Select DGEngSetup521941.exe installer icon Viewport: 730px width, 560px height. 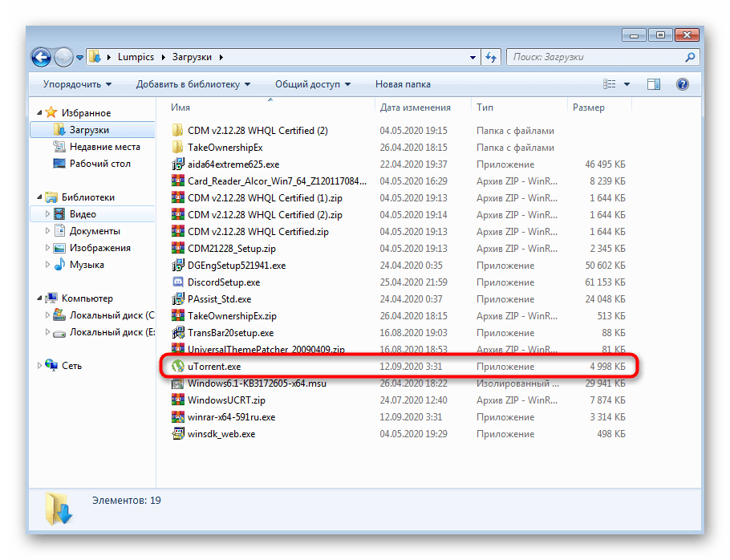point(177,266)
